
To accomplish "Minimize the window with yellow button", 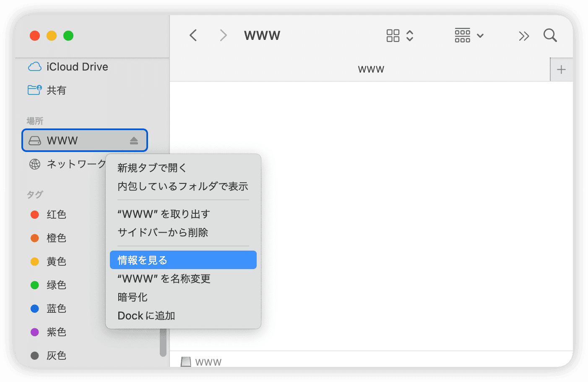I will click(x=52, y=36).
